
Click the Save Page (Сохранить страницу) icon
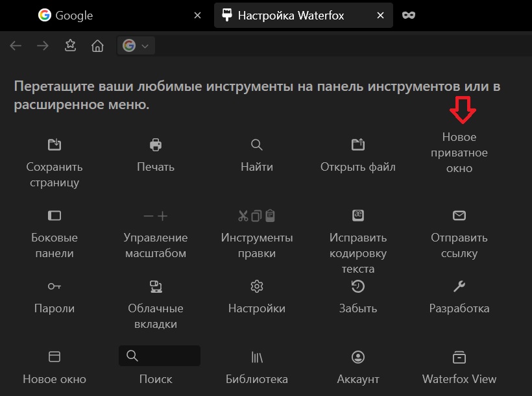pos(54,145)
